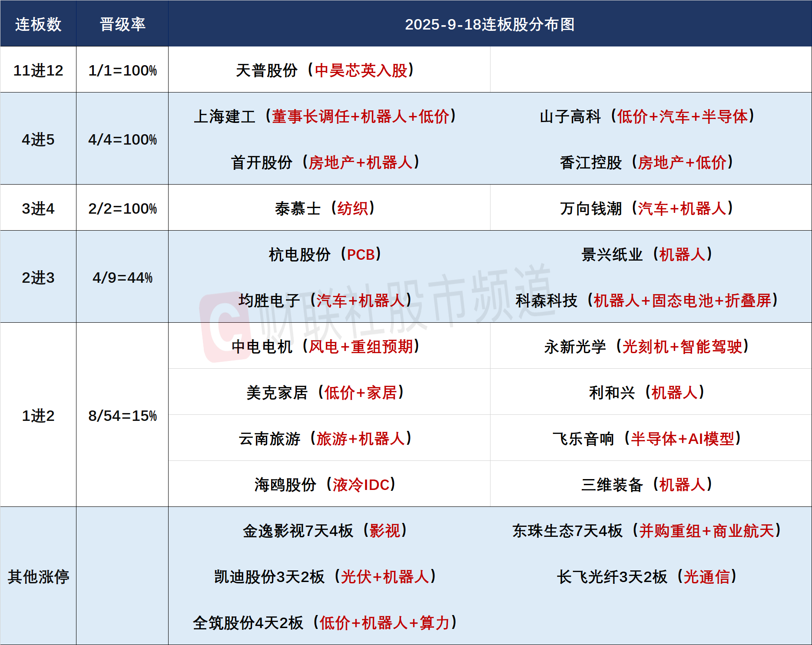Select the 飞乐音响 stock entry

647,438
